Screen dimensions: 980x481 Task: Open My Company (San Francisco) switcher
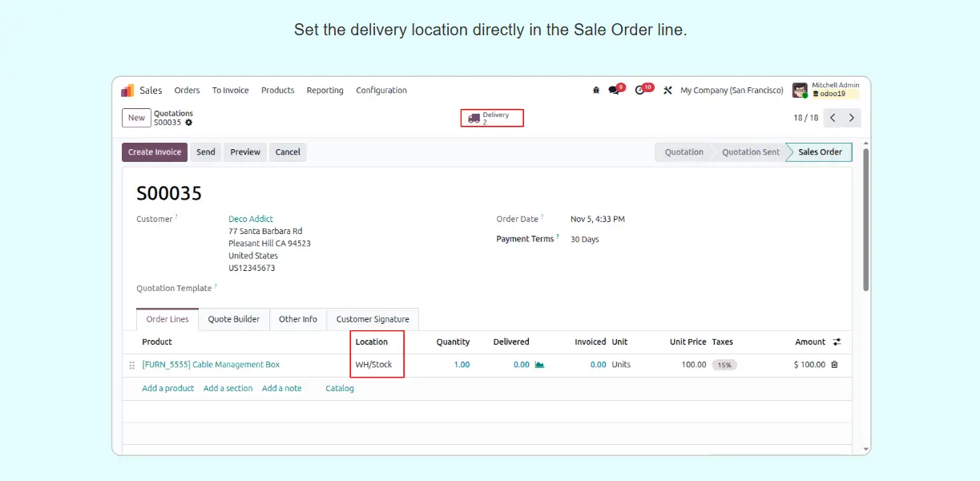click(x=732, y=91)
